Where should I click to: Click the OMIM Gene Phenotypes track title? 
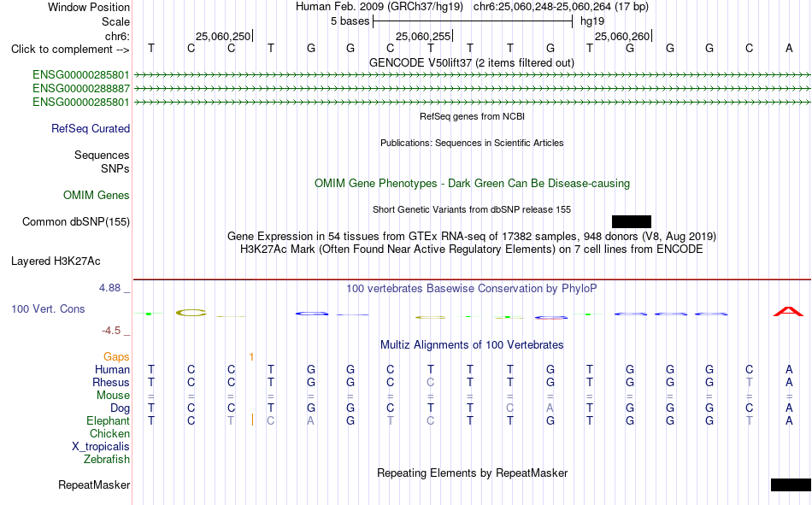point(472,184)
